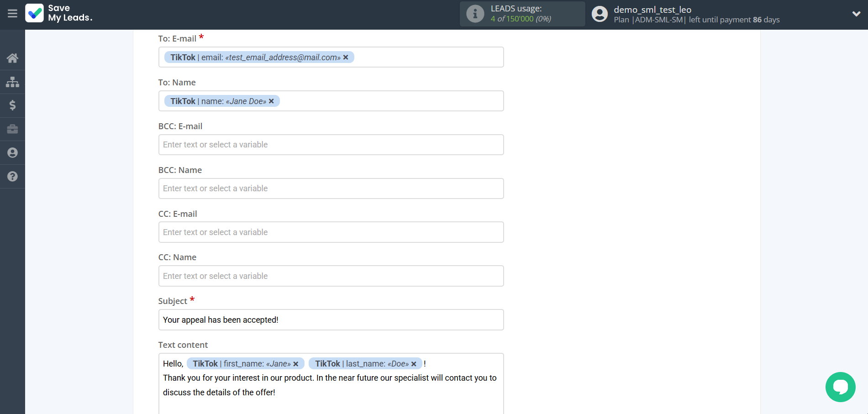Go to the Home sidebar icon

pos(12,58)
